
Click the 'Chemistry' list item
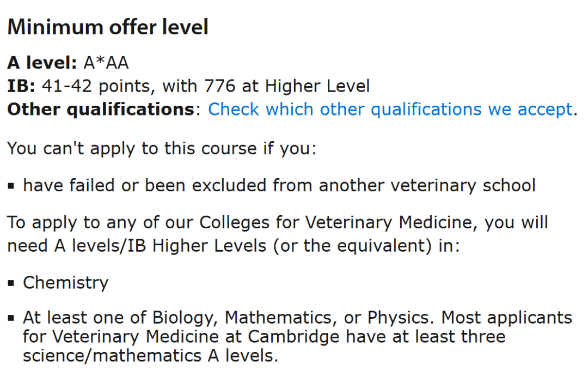pos(65,283)
